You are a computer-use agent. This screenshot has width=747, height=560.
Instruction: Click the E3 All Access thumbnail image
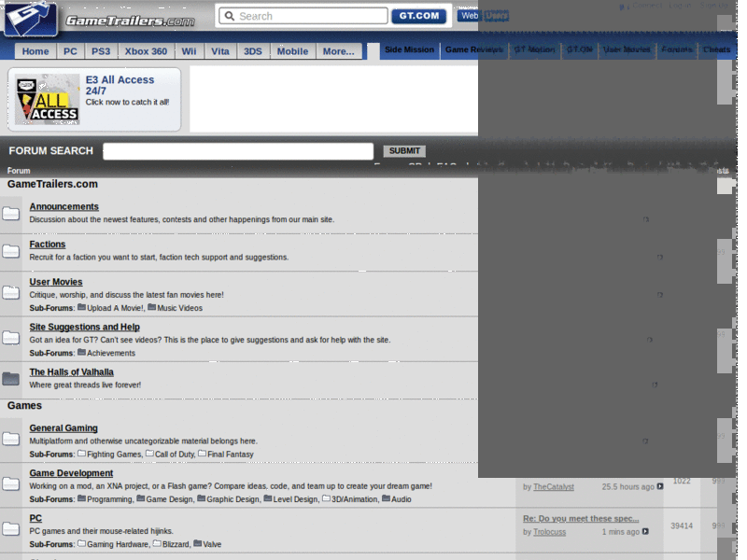coord(48,100)
